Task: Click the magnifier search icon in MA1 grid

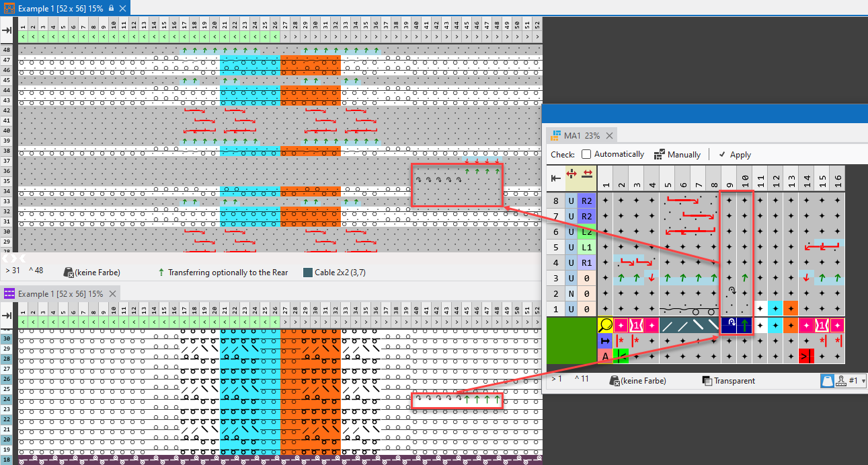Action: click(x=604, y=326)
